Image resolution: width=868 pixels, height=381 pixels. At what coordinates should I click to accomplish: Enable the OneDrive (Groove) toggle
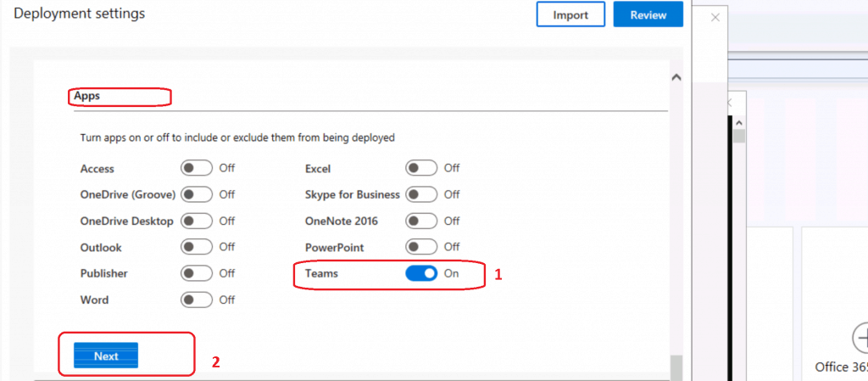(x=197, y=194)
